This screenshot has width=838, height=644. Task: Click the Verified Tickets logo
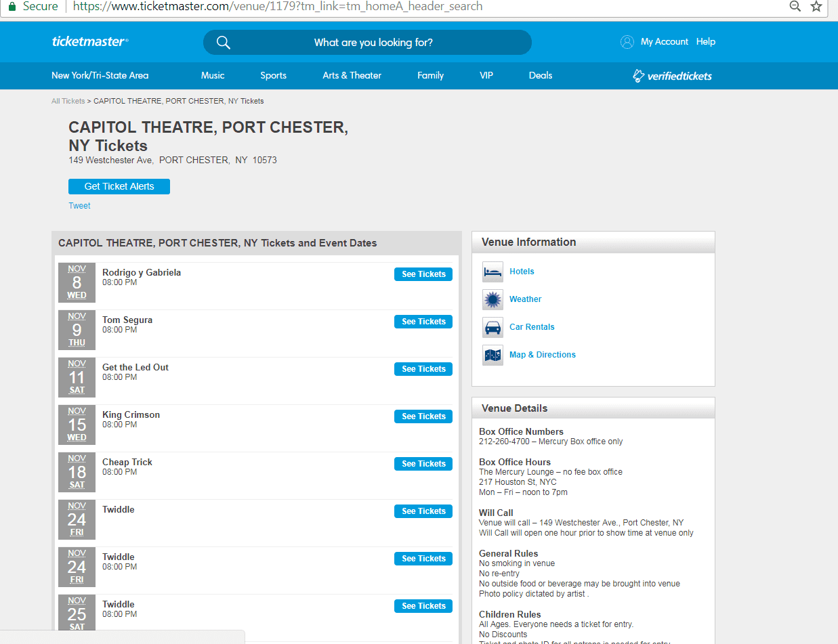(672, 76)
